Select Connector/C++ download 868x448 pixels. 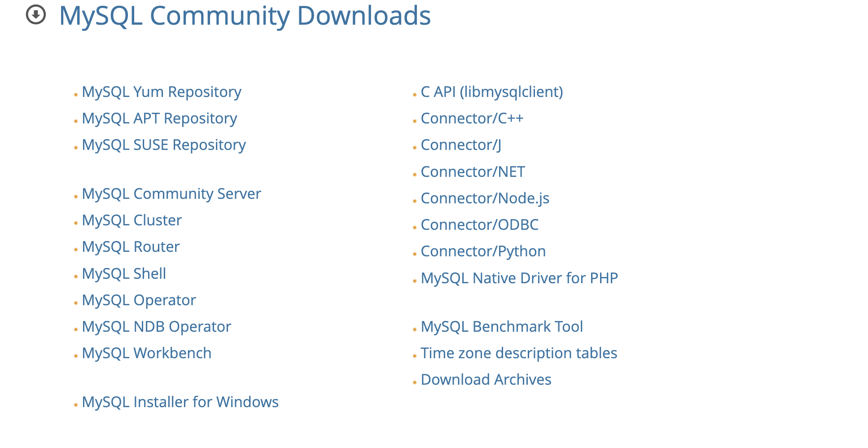[x=472, y=119]
